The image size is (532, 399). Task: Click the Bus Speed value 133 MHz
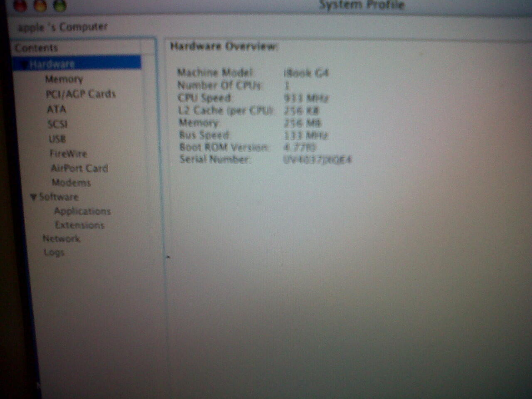(306, 135)
